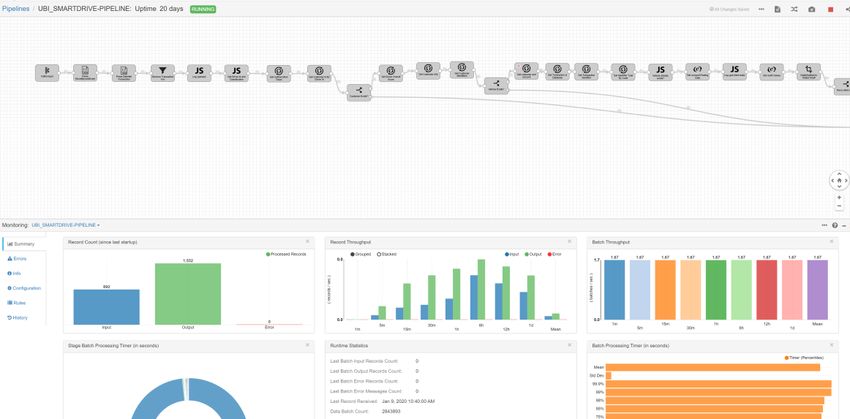Click 'Jan 9, 2020 10:40:00 AM' value
This screenshot has width=850, height=419.
408,402
